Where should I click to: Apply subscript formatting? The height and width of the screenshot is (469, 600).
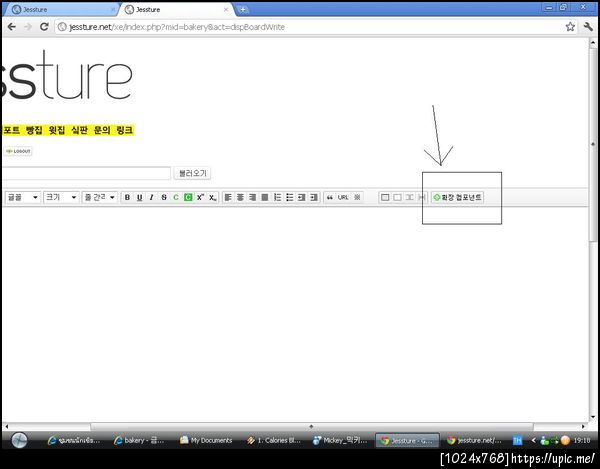(x=212, y=197)
